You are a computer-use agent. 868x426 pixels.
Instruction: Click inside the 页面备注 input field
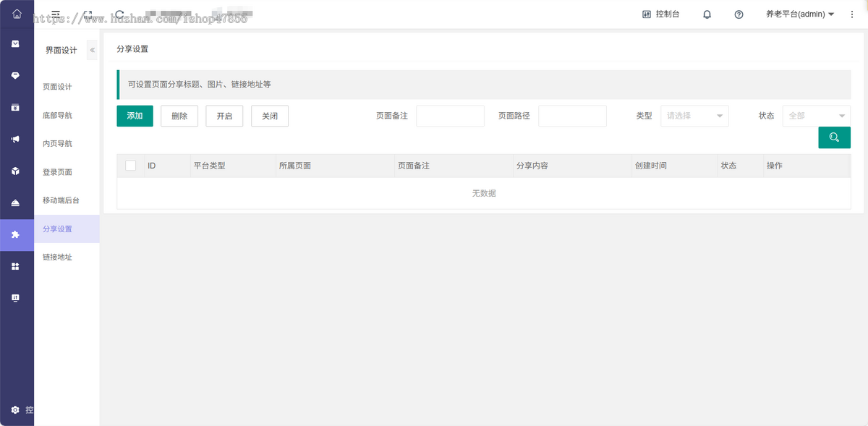[x=450, y=116]
